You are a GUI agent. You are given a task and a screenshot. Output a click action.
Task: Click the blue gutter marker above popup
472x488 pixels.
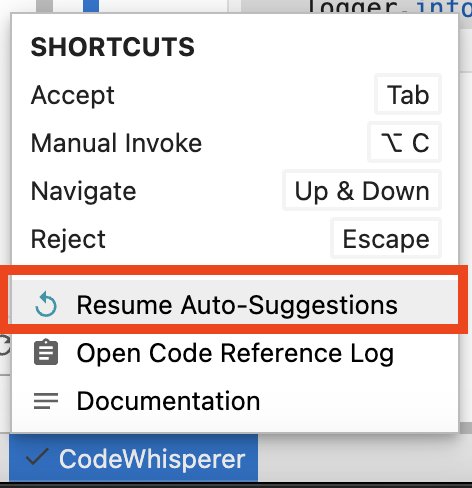(x=91, y=6)
